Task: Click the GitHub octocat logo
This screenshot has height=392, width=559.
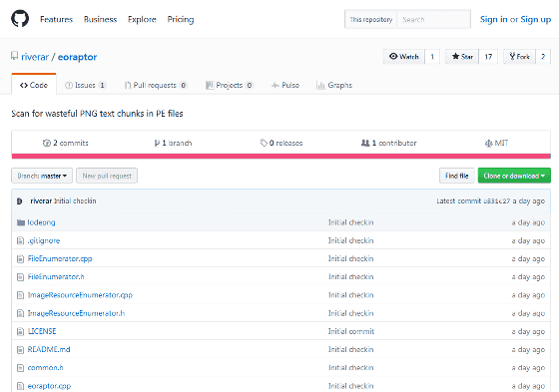Action: [20, 19]
